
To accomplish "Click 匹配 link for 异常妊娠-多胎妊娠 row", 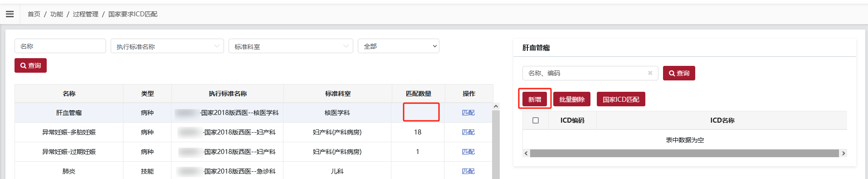I will pyautogui.click(x=468, y=132).
